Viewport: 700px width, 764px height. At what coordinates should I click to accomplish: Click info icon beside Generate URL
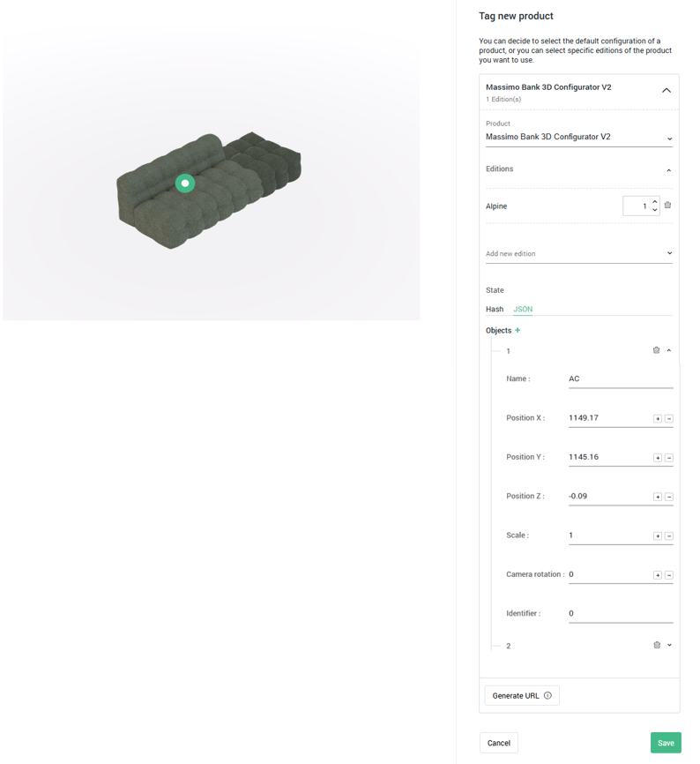547,696
